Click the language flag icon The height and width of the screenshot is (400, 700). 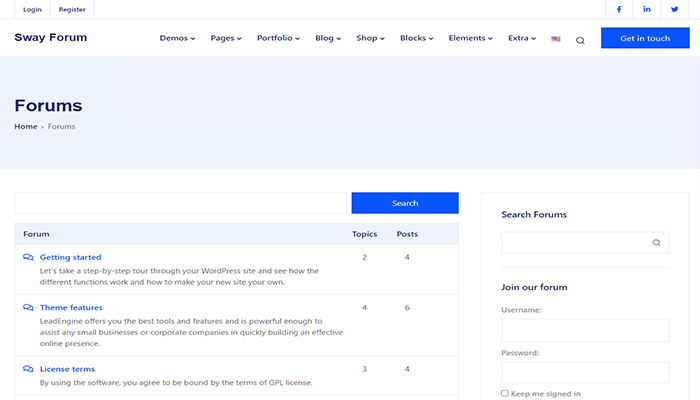(556, 39)
